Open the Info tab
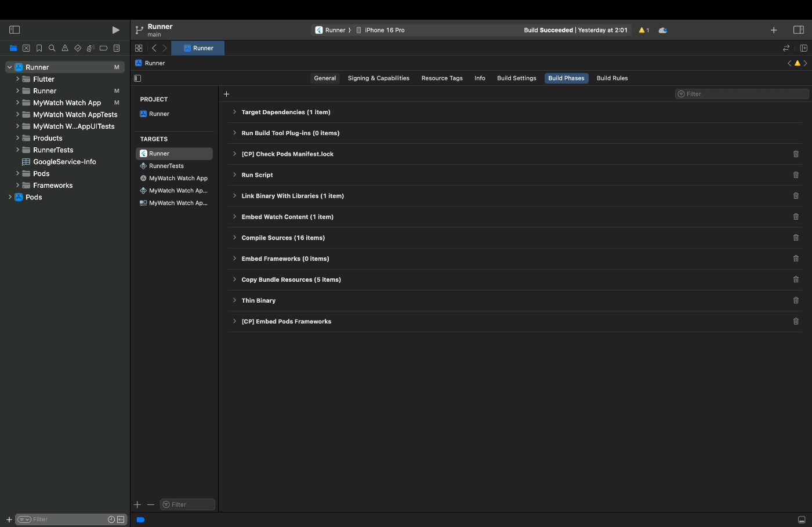The width and height of the screenshot is (812, 527). pyautogui.click(x=480, y=78)
